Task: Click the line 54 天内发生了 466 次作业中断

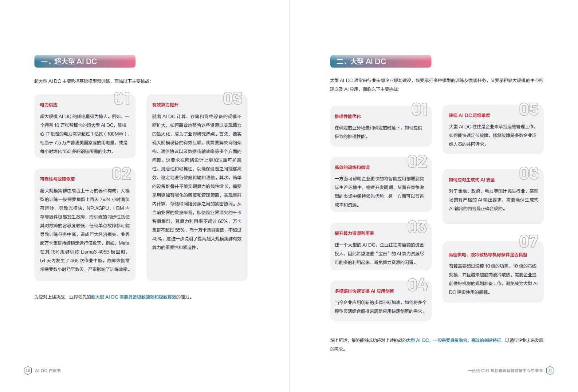Action: click(x=85, y=261)
